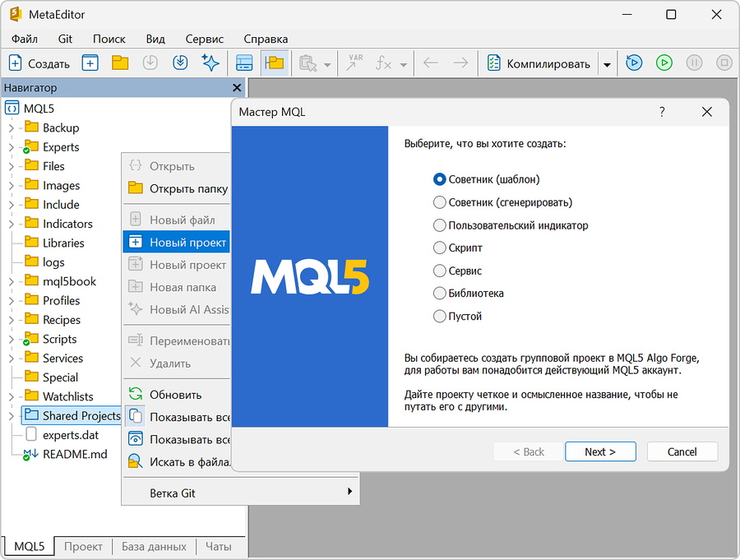The width and height of the screenshot is (740, 560).
Task: Select Советник (шаблон) radio option
Action: tap(486, 179)
